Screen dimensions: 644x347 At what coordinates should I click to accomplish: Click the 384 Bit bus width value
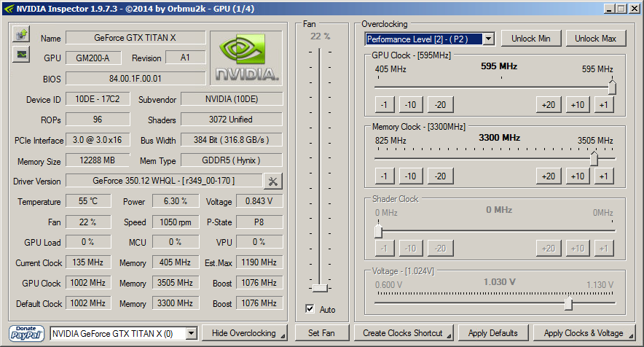231,140
